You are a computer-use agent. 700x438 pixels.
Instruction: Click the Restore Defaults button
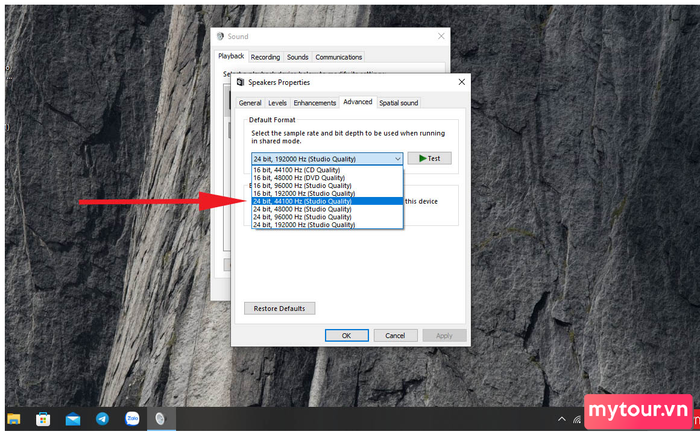point(279,309)
